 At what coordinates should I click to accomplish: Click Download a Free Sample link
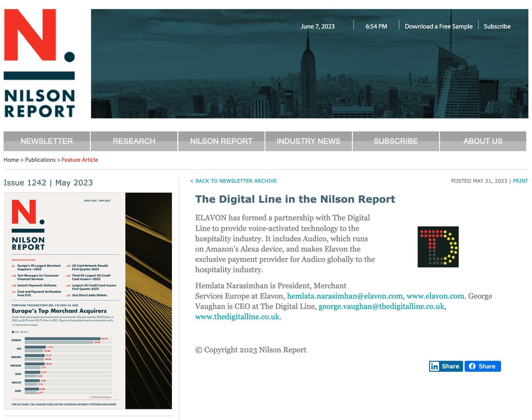pos(438,26)
